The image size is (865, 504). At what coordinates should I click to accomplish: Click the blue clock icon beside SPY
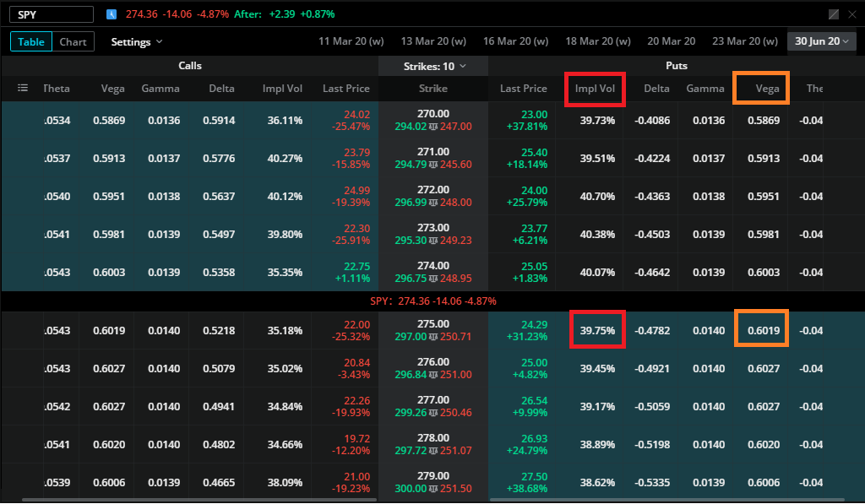(112, 14)
